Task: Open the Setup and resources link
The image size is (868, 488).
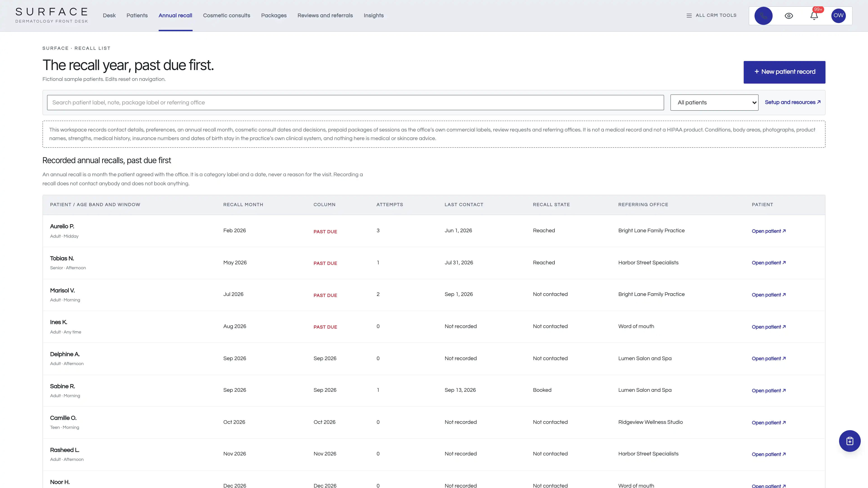Action: [x=793, y=102]
